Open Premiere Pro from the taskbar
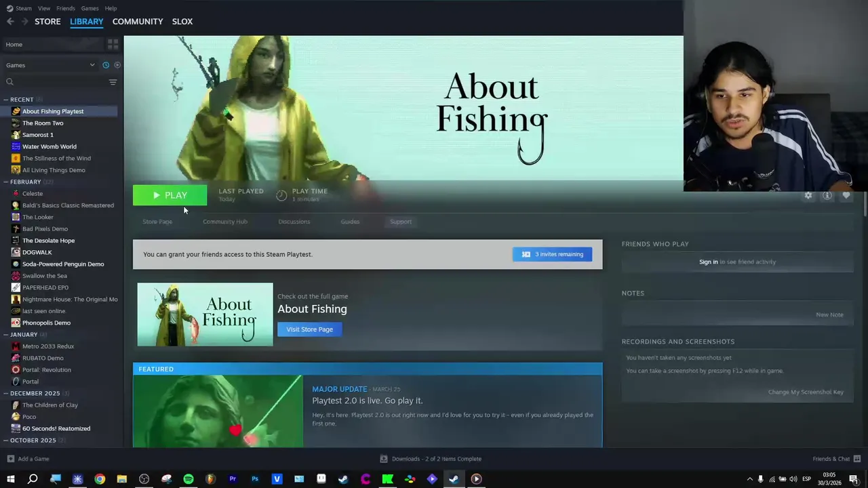868x488 pixels. pos(233,479)
